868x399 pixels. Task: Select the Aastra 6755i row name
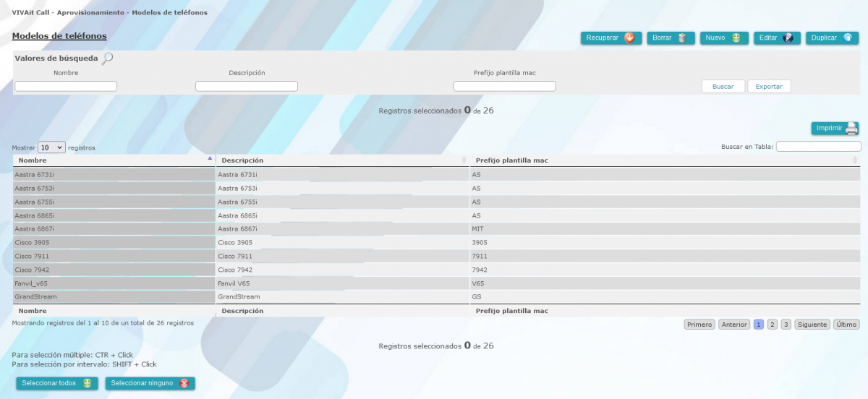(x=114, y=202)
